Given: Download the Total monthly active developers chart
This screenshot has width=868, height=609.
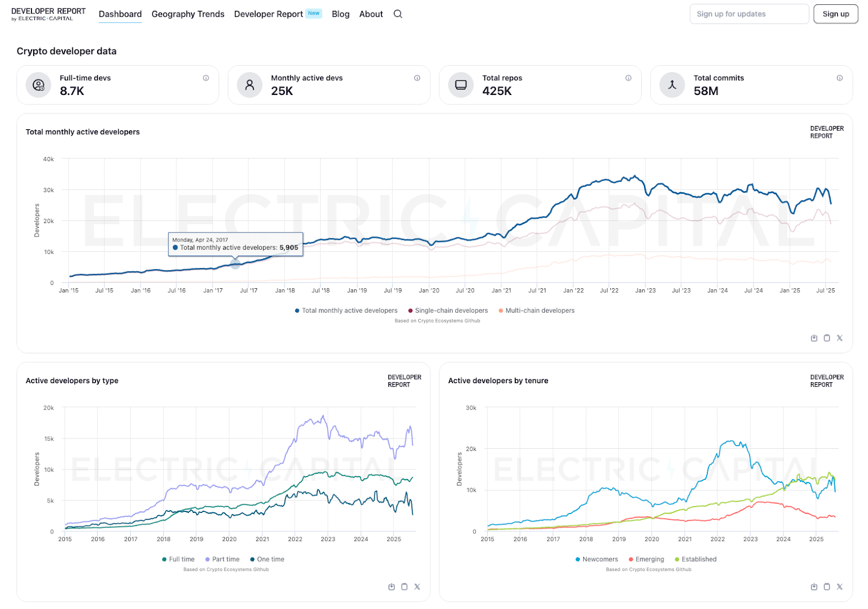Looking at the screenshot, I should (x=814, y=338).
